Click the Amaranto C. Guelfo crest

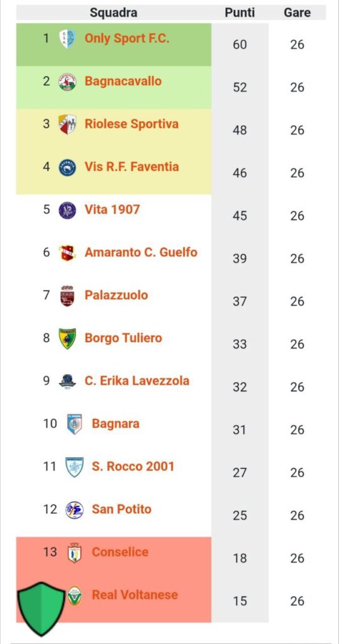pyautogui.click(x=67, y=253)
